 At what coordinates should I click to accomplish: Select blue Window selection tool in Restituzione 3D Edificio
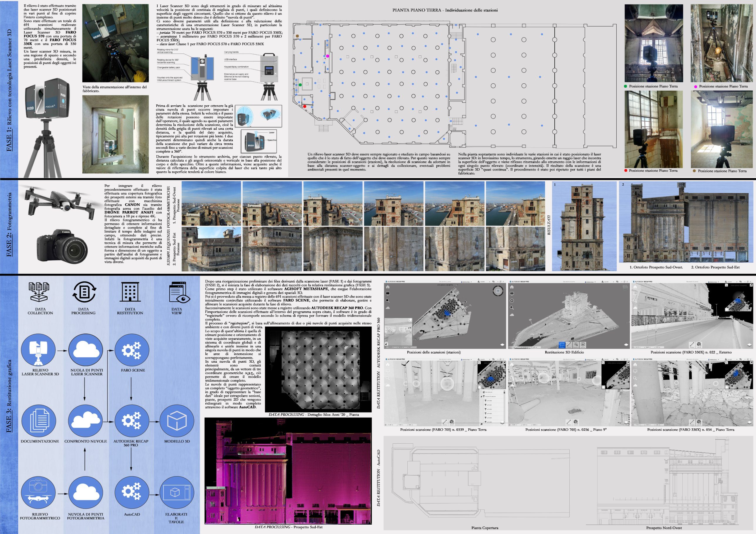562,345
